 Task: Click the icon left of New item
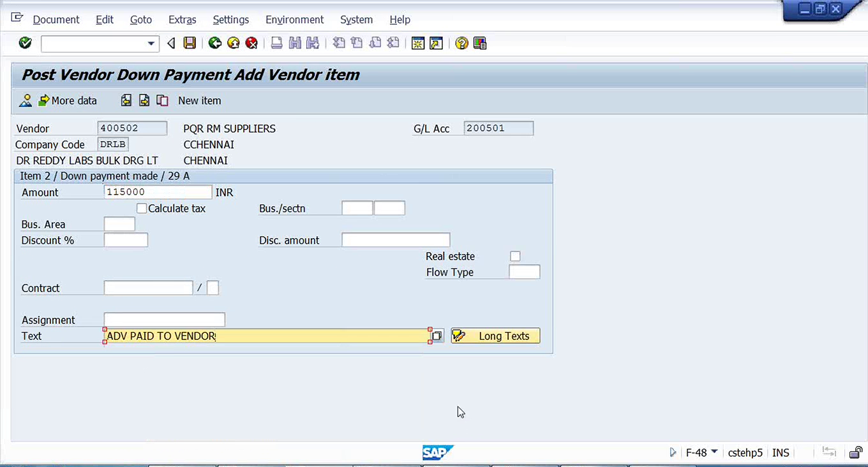pyautogui.click(x=162, y=100)
